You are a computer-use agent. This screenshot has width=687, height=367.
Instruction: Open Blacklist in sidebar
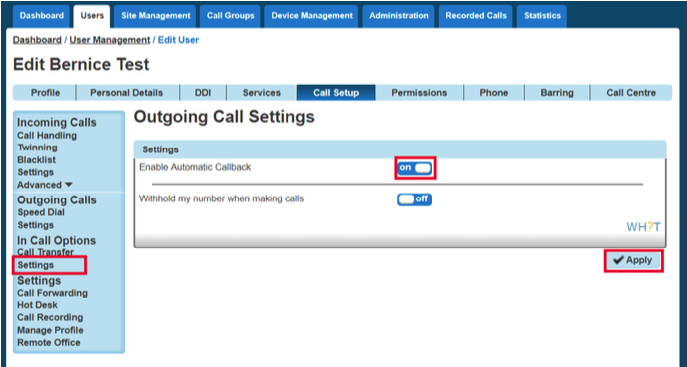click(36, 160)
